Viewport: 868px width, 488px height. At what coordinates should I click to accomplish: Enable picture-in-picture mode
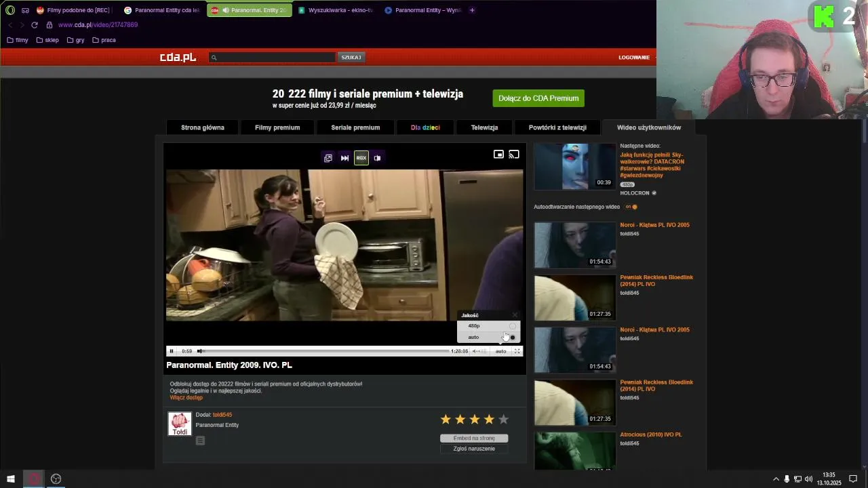point(498,155)
